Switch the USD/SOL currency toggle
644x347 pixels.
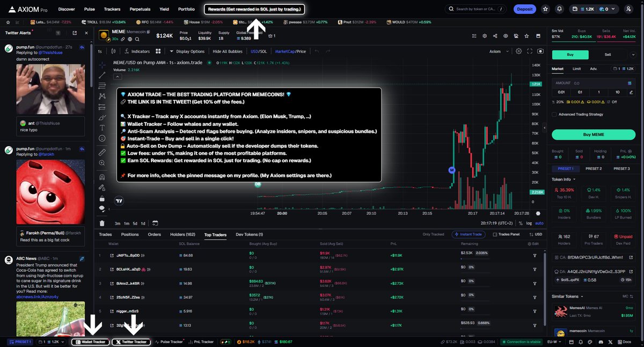point(259,52)
